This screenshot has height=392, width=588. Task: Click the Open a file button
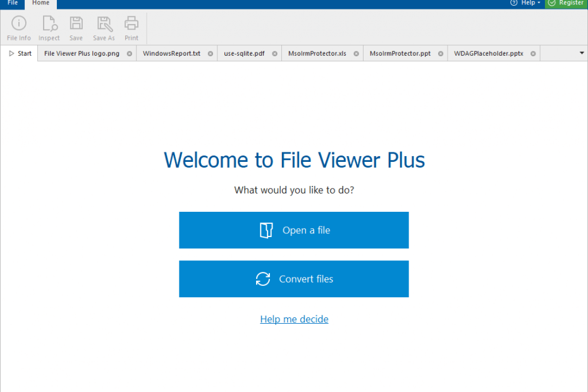pos(294,230)
